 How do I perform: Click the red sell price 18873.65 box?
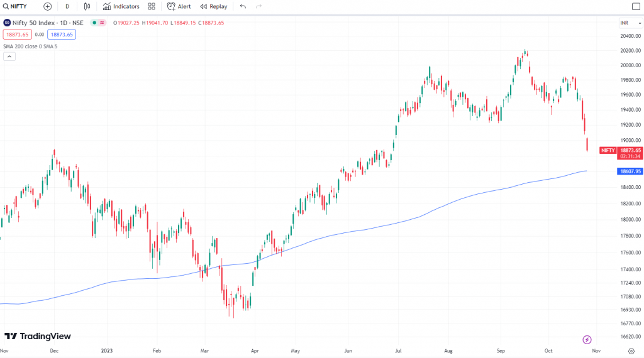click(x=17, y=35)
